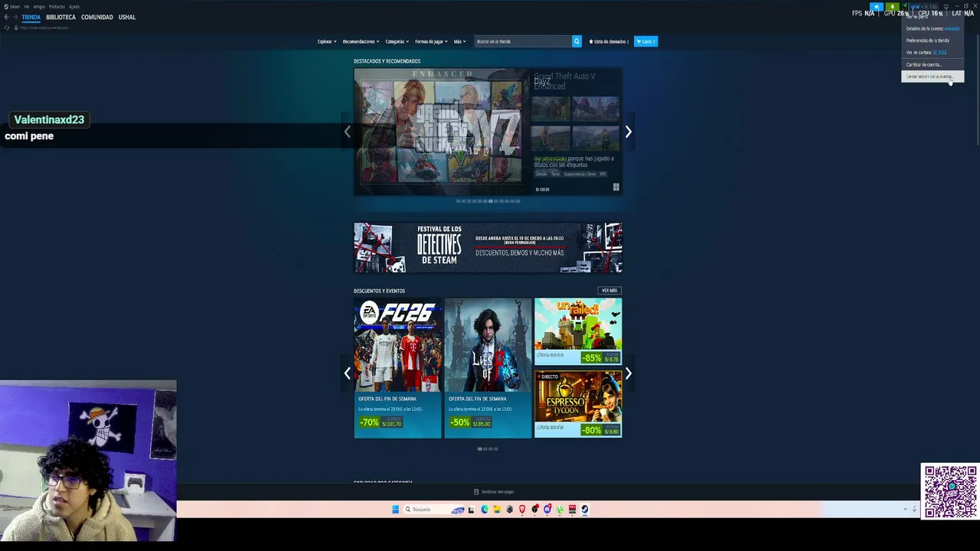980x551 pixels.
Task: Show next featured game with right arrow
Action: click(x=629, y=132)
